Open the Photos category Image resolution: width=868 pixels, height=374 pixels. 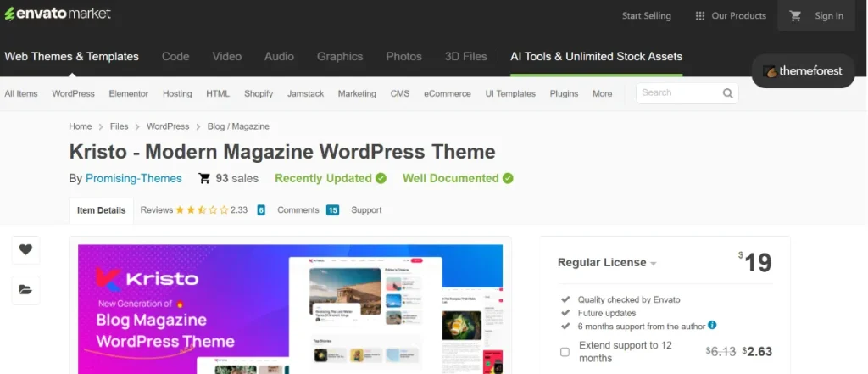pyautogui.click(x=403, y=57)
